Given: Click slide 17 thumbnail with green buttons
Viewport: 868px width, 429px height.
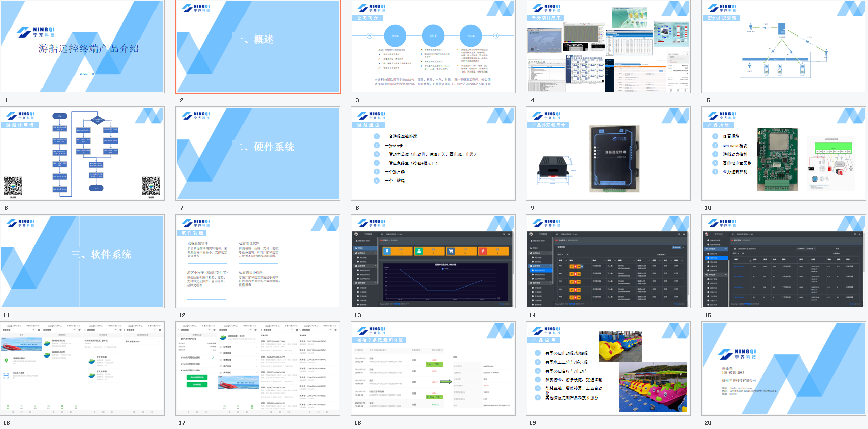Looking at the screenshot, I should point(258,369).
